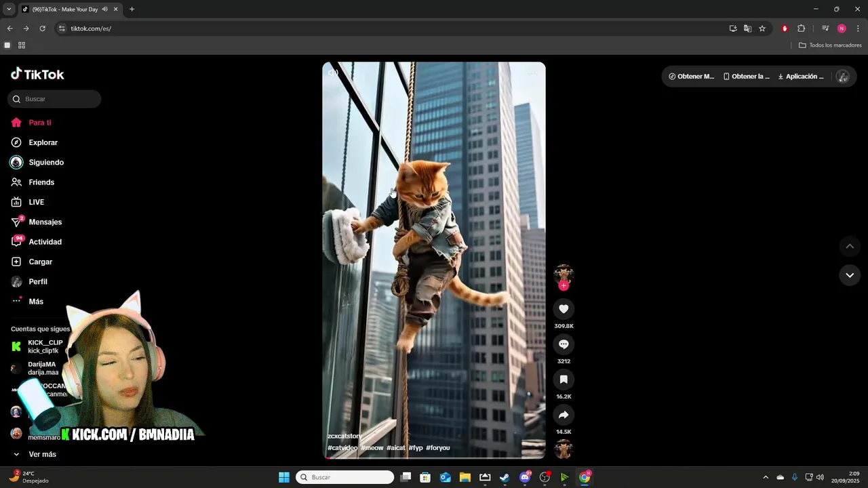
Task: Open the tab search dropdown arrow
Action: pyautogui.click(x=9, y=9)
